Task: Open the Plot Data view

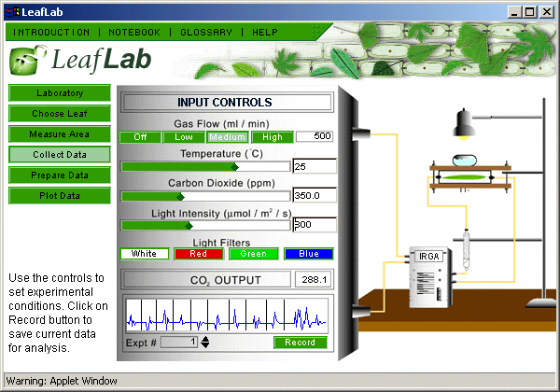Action: [x=60, y=196]
